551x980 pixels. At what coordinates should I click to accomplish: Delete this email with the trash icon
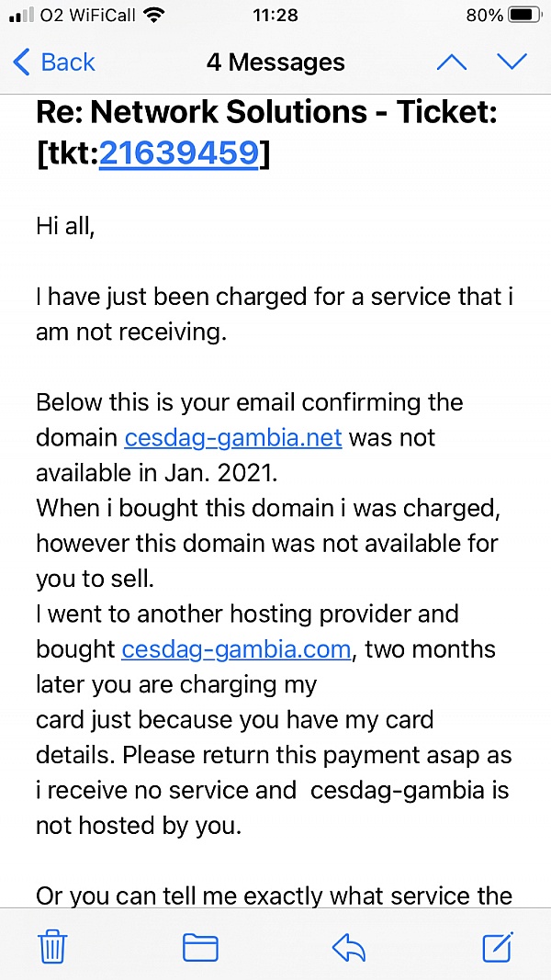click(52, 946)
